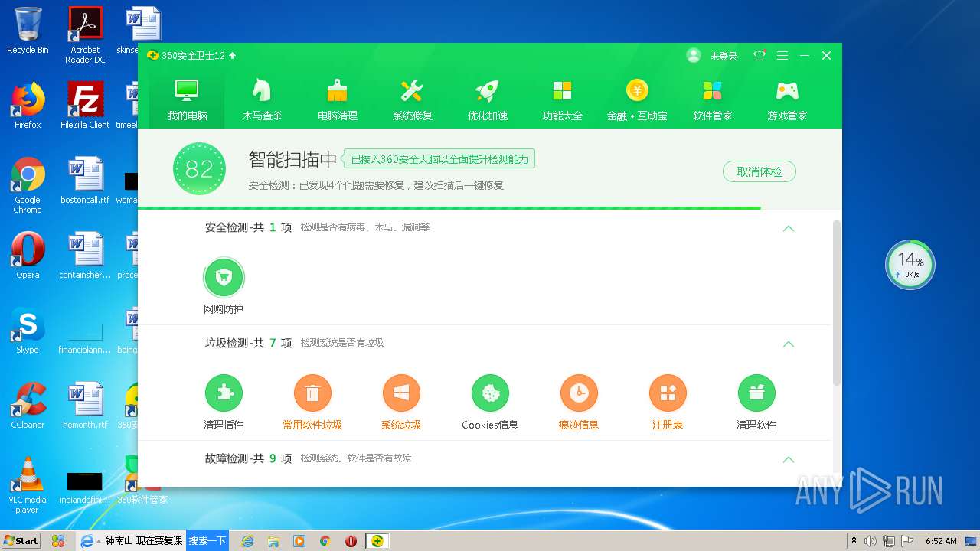Click the 清理软件 box icon
This screenshot has height=551, width=980.
click(x=756, y=393)
